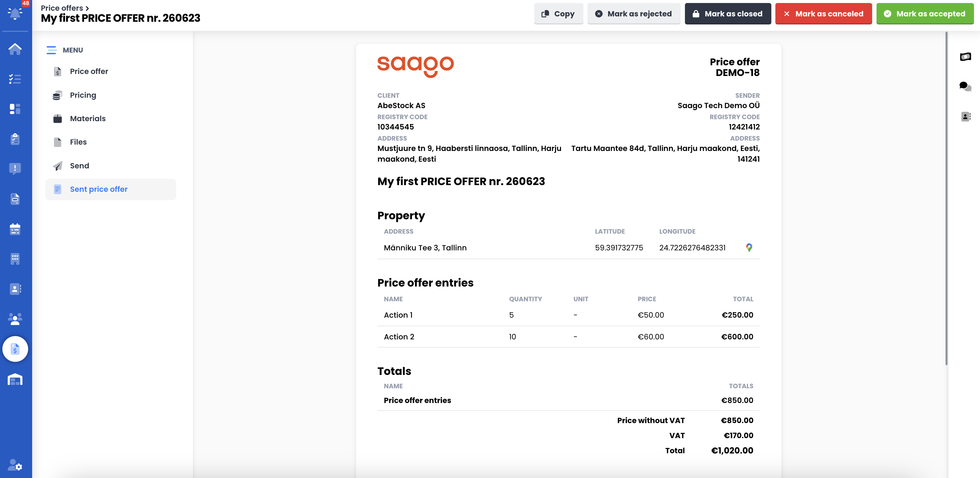Mark the offer as canceled
The image size is (980, 478).
823,14
